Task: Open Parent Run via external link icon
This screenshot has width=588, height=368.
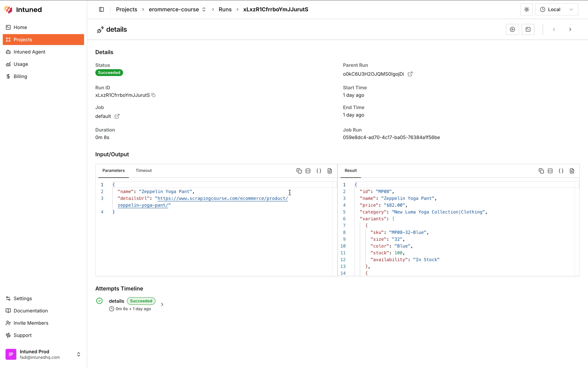Action: point(410,74)
